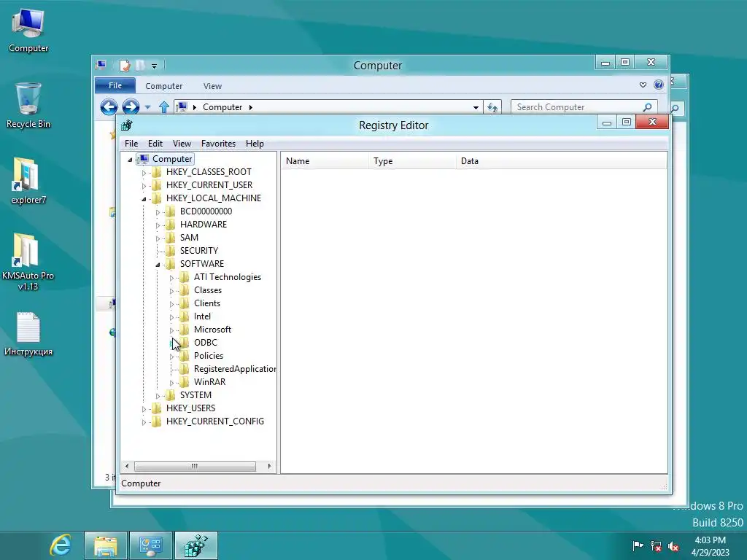The height and width of the screenshot is (560, 747).
Task: Open the address bar history dropdown
Action: click(476, 108)
